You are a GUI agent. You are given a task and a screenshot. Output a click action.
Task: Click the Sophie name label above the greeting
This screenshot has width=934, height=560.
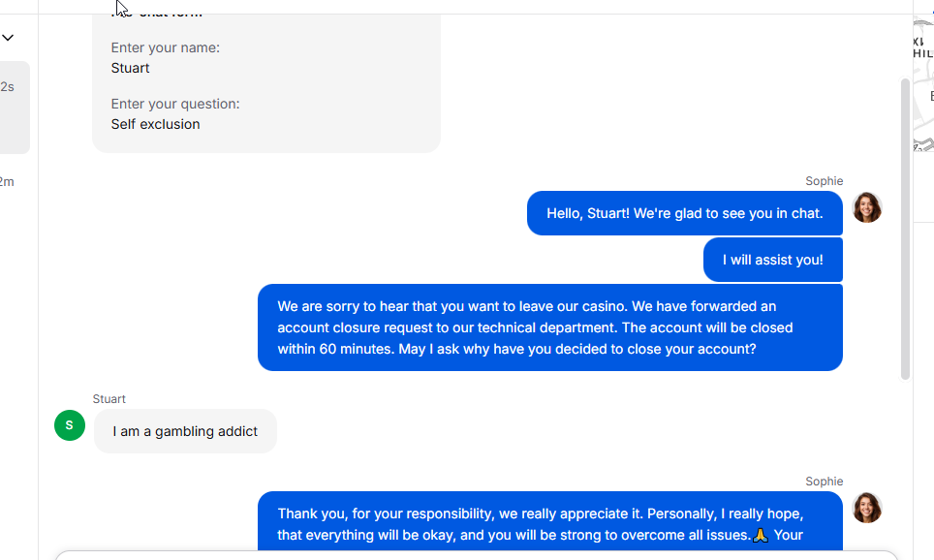[824, 181]
